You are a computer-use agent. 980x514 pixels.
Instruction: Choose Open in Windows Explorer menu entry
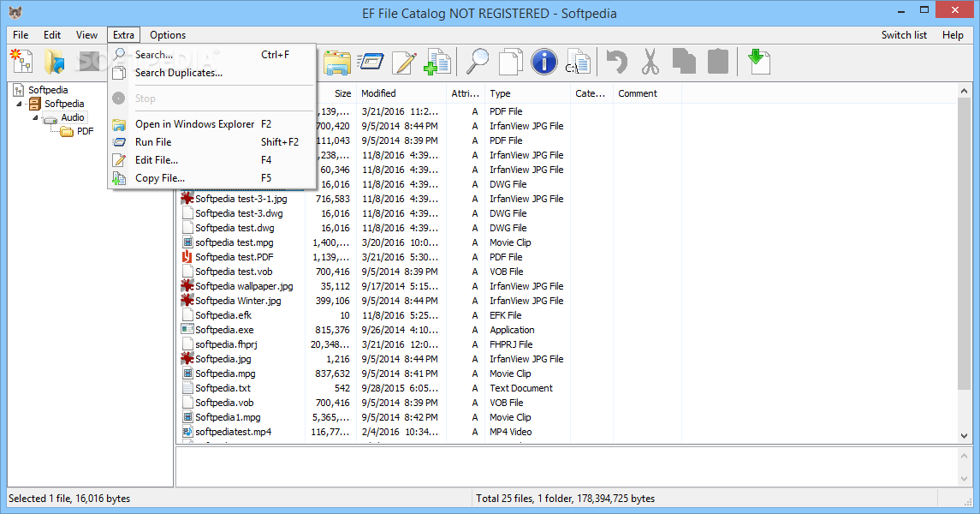pyautogui.click(x=212, y=124)
